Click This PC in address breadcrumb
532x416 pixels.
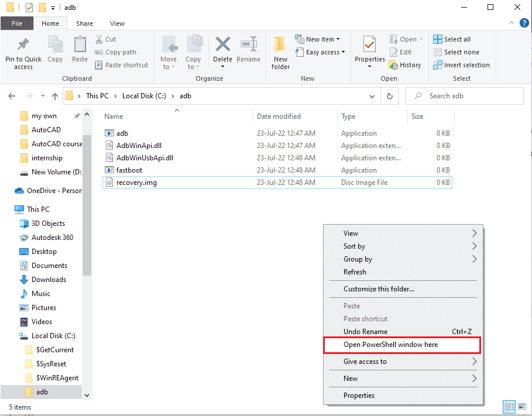(97, 96)
